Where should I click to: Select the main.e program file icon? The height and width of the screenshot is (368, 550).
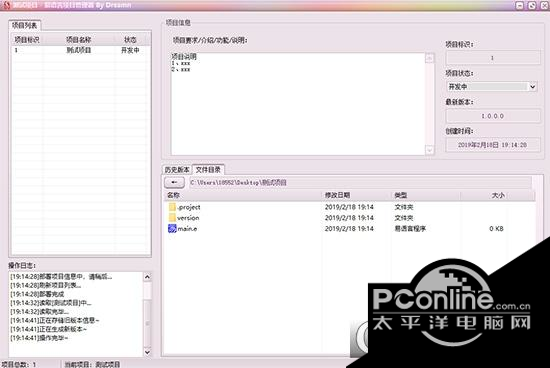[172, 229]
